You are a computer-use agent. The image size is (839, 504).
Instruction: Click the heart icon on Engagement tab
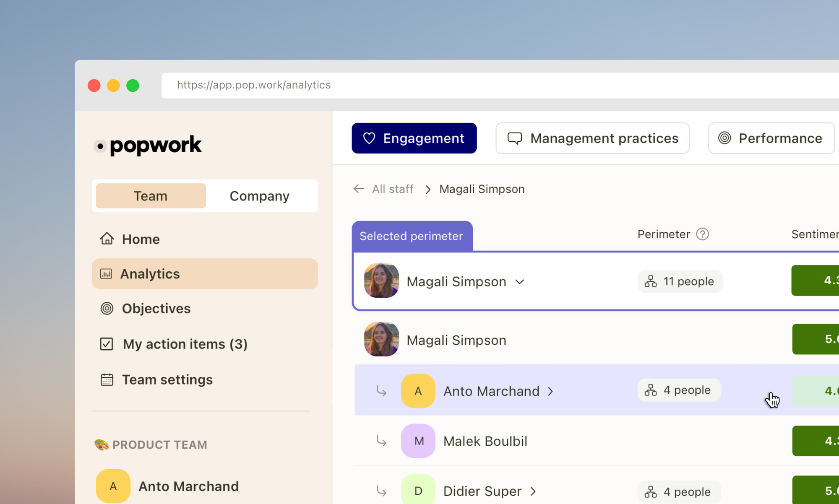369,138
